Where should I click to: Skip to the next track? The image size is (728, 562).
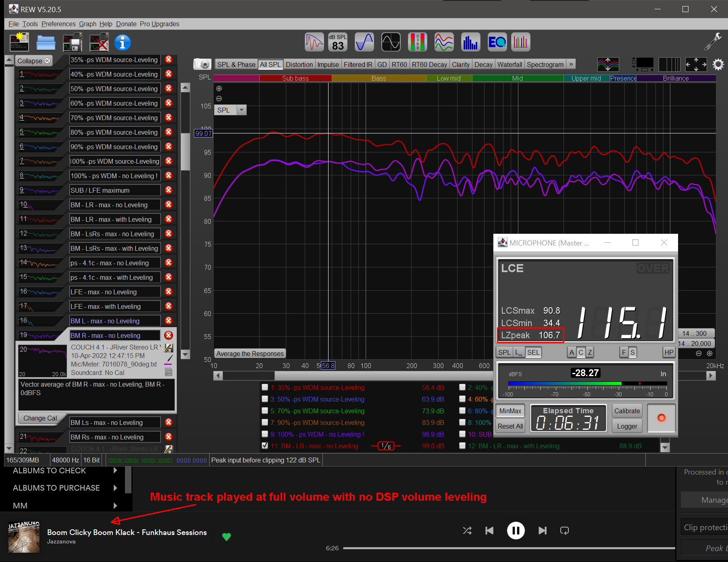543,531
